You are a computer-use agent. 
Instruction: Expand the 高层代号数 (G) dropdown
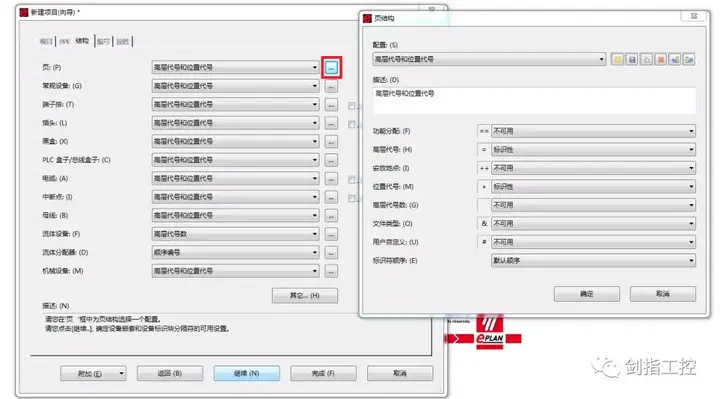[593, 205]
